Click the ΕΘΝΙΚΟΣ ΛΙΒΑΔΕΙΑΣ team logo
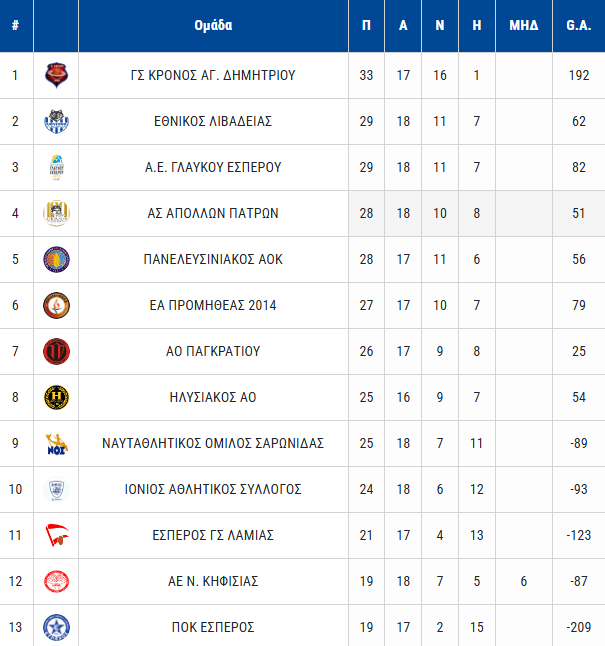605x646 pixels. 56,121
